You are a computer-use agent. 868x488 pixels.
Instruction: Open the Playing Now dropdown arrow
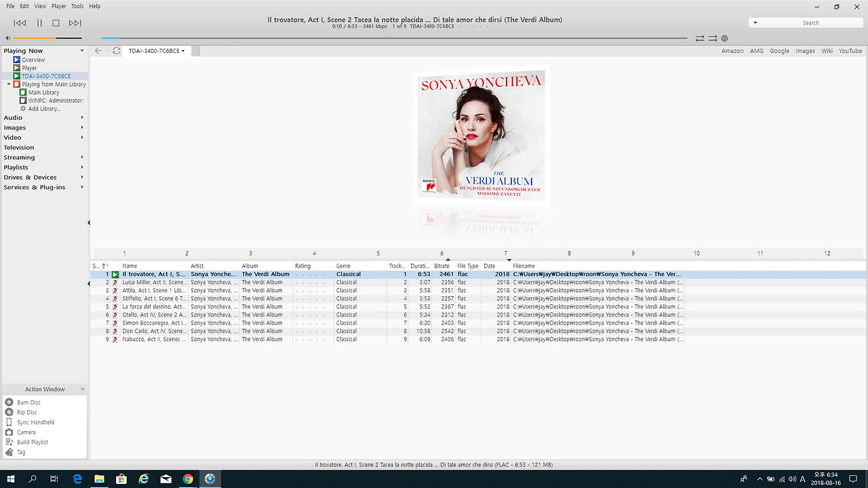[82, 51]
